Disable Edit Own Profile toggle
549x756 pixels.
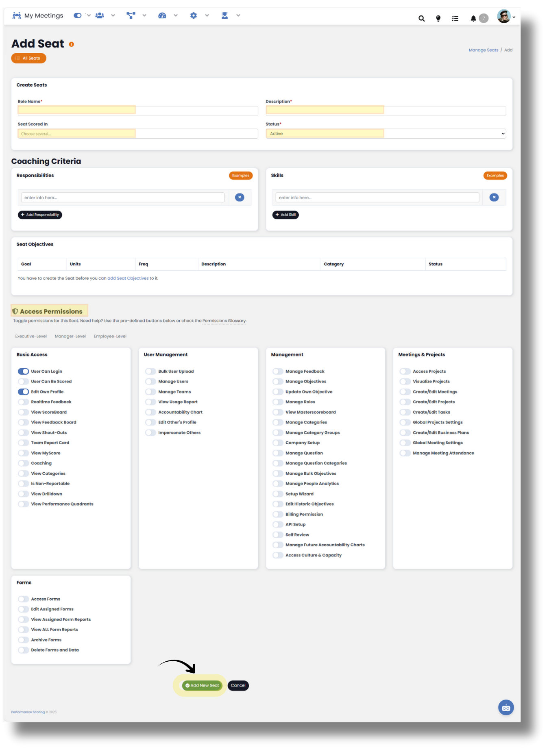[x=23, y=392]
